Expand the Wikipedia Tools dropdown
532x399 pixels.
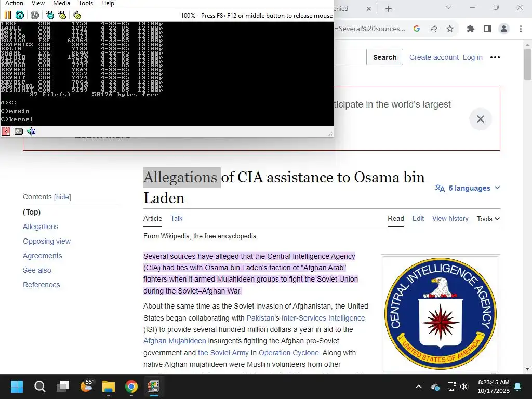coord(488,219)
